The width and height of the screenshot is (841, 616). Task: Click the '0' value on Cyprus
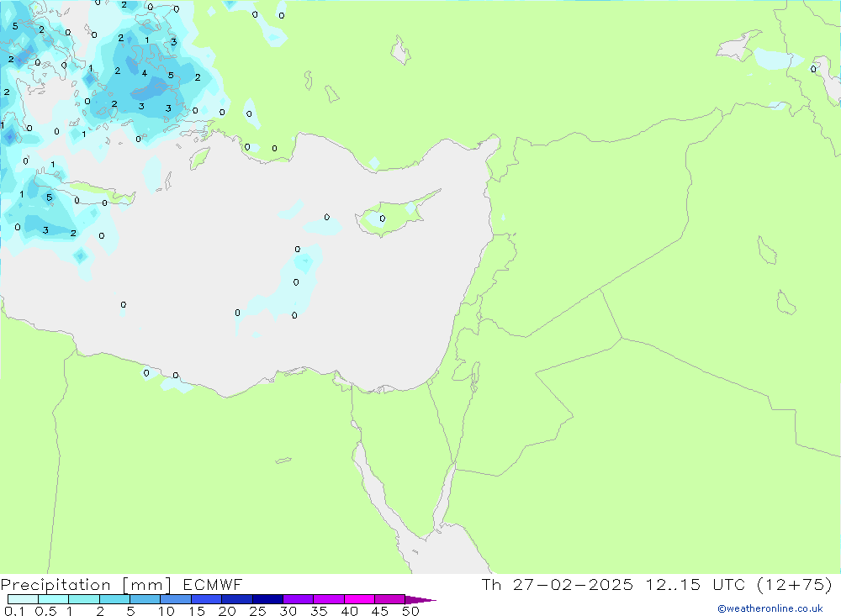(383, 218)
